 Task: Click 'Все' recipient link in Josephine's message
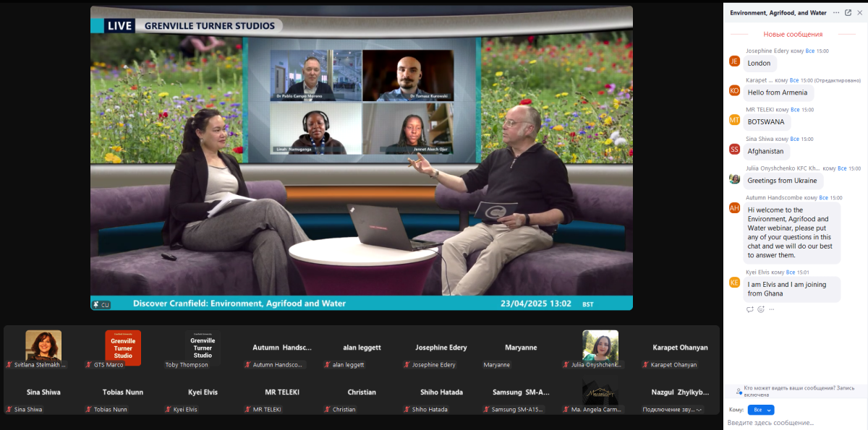click(x=810, y=51)
